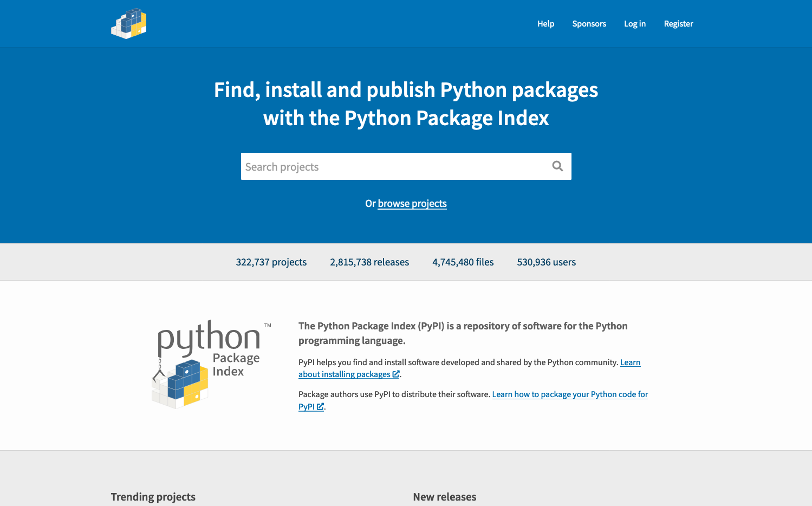Click the '530,936 users' statistic
The height and width of the screenshot is (506, 812).
point(546,262)
